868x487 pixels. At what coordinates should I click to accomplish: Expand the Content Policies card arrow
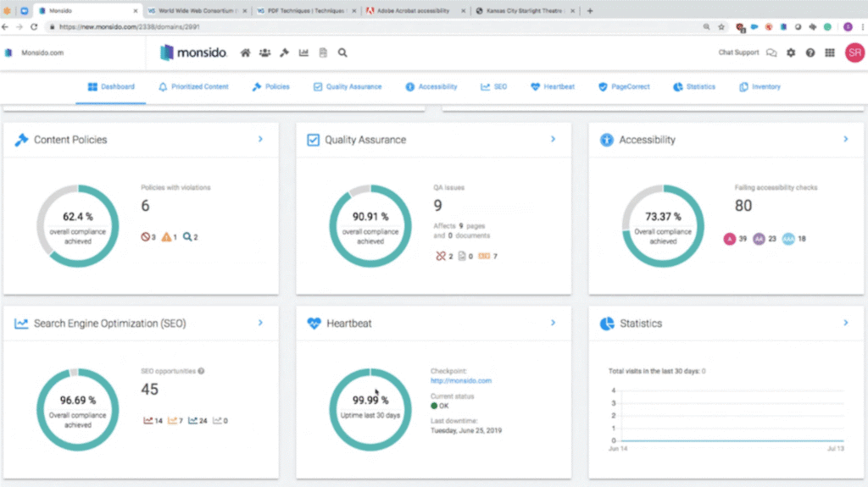[x=260, y=139]
